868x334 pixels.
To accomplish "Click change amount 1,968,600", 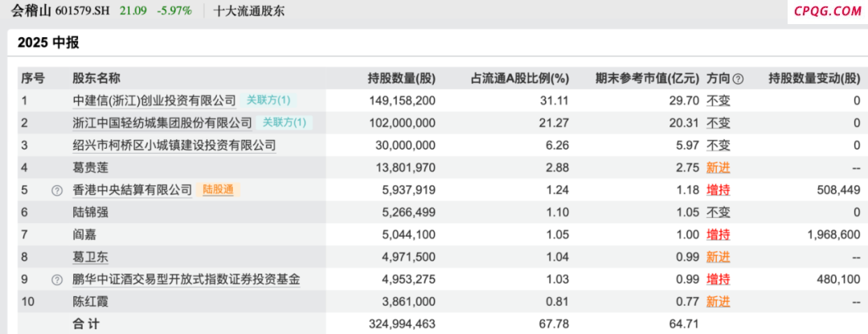I will tap(833, 235).
